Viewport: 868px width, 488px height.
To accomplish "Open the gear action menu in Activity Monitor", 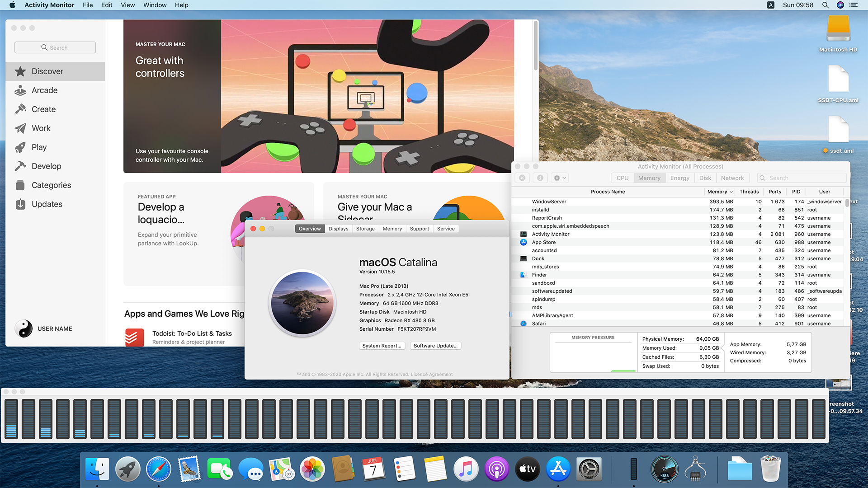I will coord(560,178).
